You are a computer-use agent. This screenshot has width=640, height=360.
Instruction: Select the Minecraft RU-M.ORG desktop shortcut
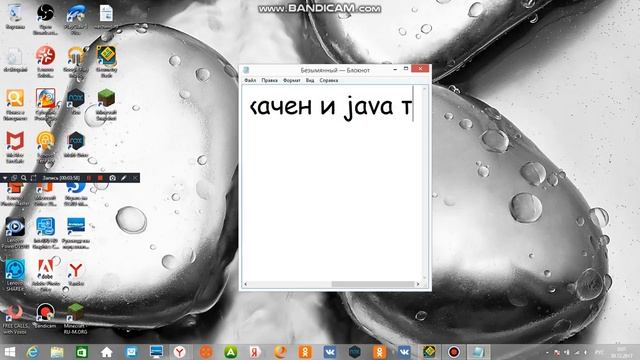coord(76,318)
